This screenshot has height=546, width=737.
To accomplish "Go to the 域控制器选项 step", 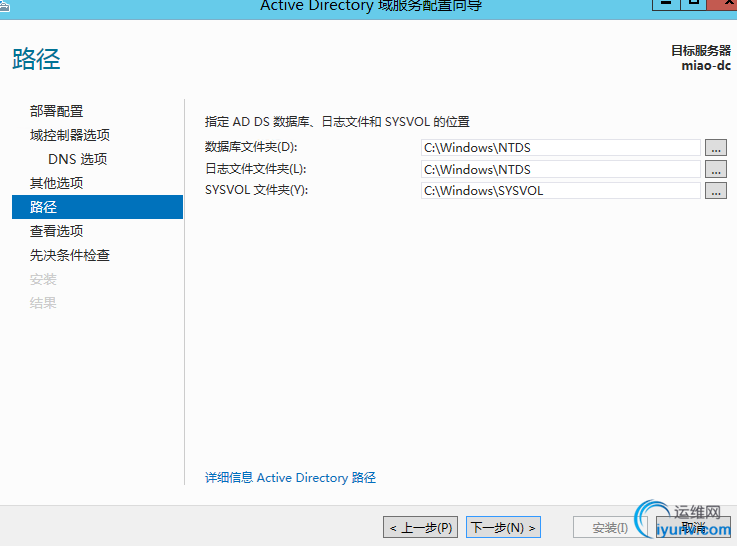I will pyautogui.click(x=70, y=135).
